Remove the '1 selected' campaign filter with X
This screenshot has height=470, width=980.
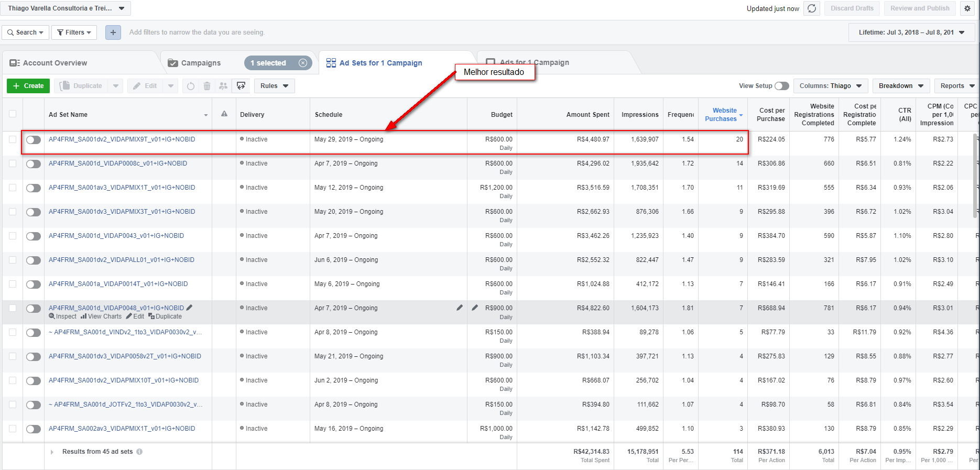(303, 63)
